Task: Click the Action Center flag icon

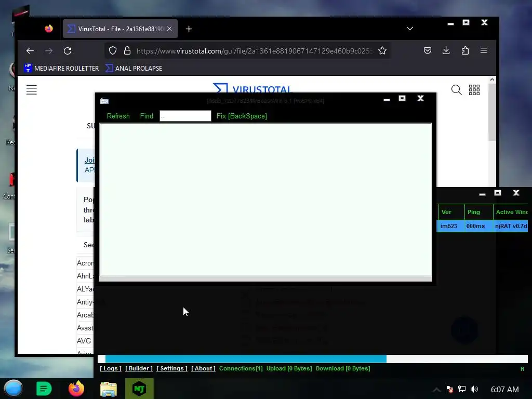Action: (449, 390)
